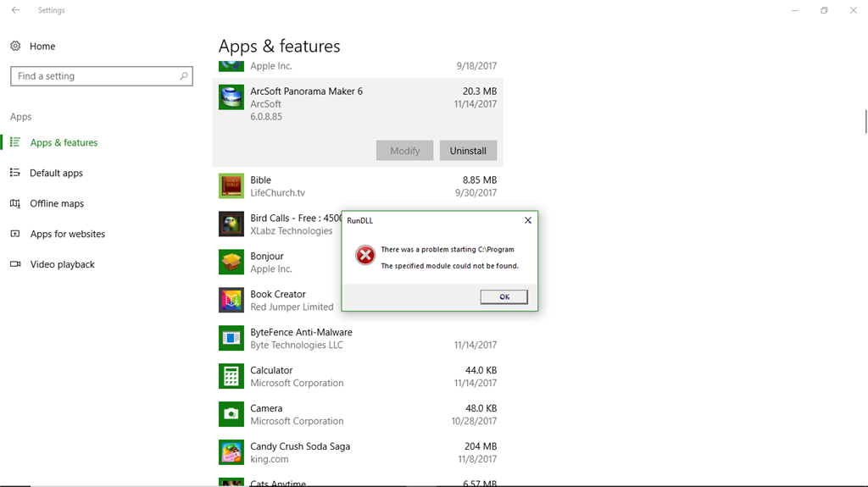Select the Calculator app name

pos(271,369)
